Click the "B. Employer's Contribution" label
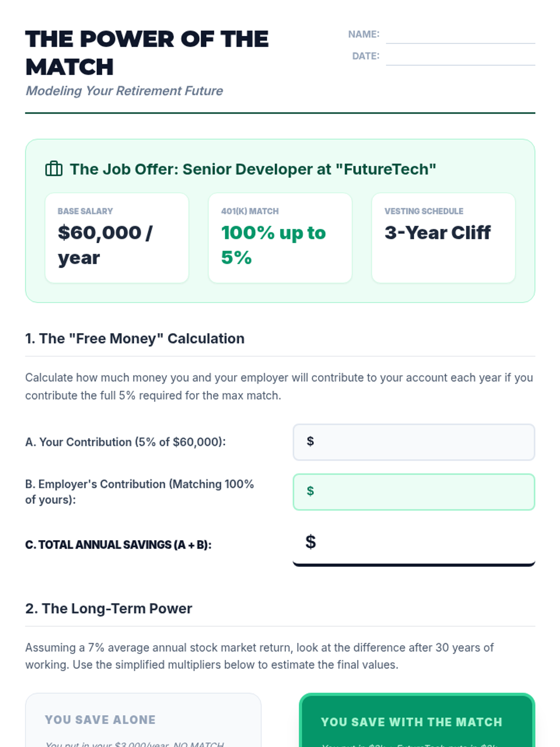This screenshot has width=560, height=747. click(x=140, y=492)
